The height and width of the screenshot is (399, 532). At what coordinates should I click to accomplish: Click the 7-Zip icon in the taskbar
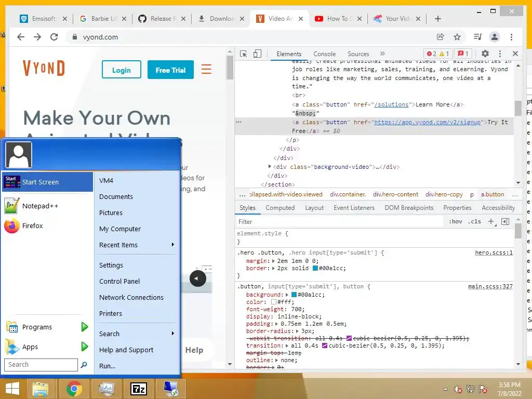(139, 389)
